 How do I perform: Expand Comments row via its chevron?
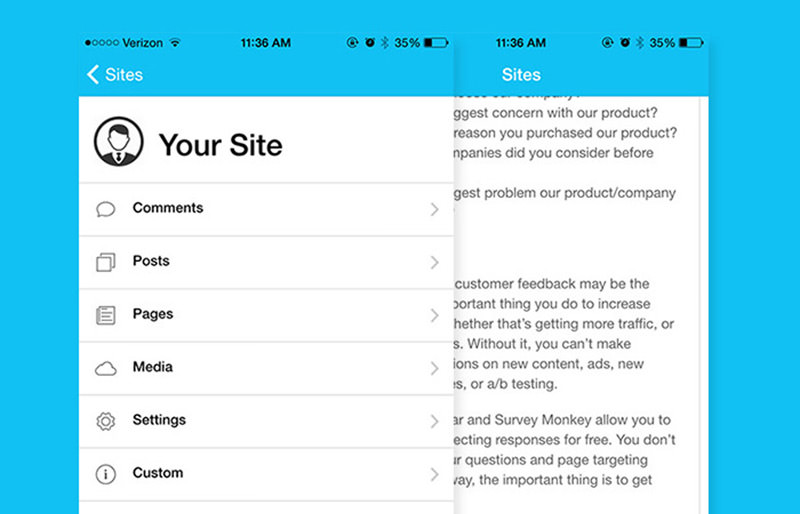pos(434,209)
